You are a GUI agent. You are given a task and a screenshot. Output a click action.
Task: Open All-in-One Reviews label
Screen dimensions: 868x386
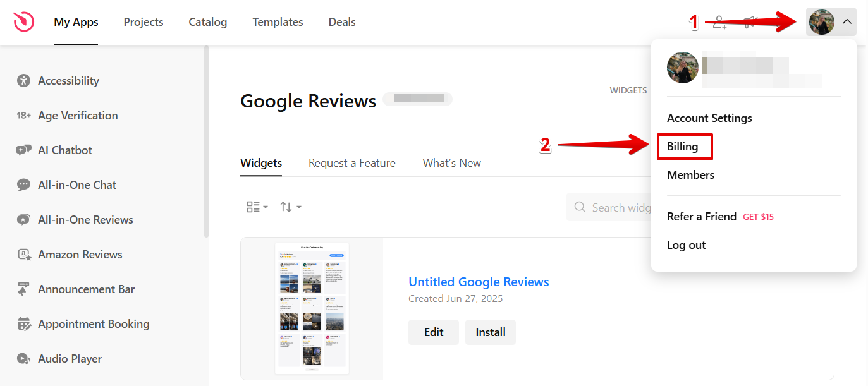pyautogui.click(x=85, y=220)
